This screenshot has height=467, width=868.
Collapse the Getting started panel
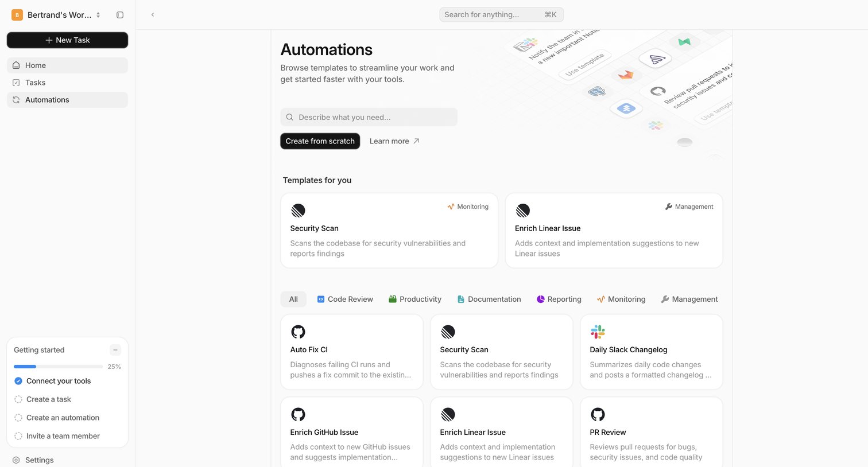click(x=115, y=350)
